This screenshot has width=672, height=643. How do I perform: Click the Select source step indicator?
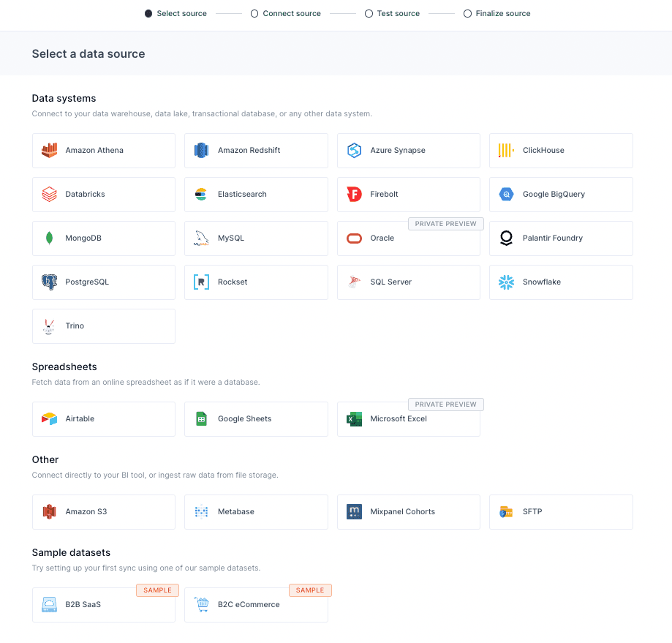(x=175, y=14)
